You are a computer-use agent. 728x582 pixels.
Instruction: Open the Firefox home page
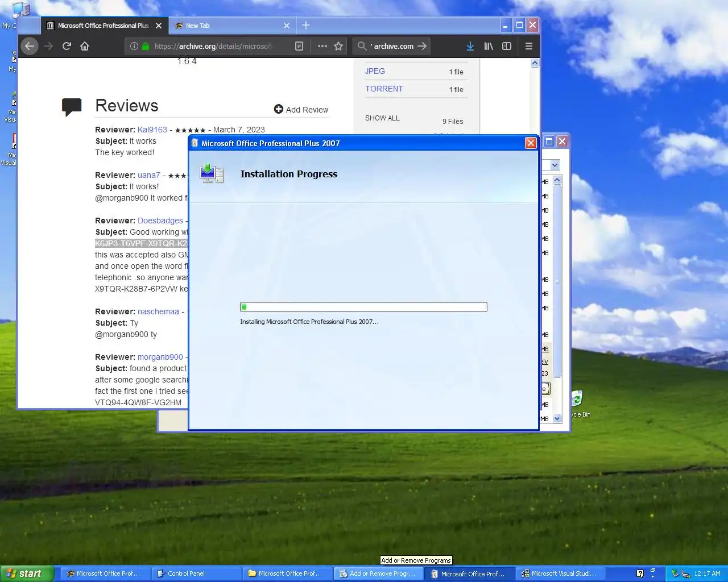[85, 46]
